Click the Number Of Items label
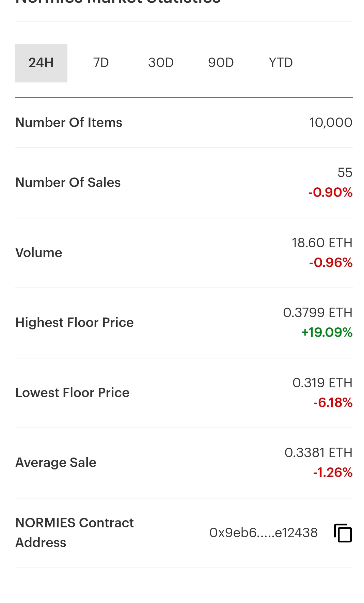The width and height of the screenshot is (364, 603). pos(69,123)
